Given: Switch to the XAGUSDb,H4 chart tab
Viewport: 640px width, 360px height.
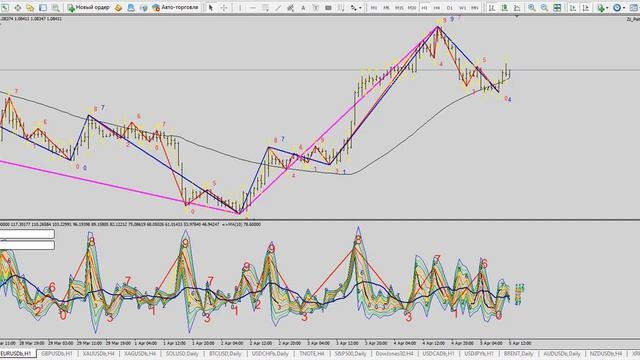Looking at the screenshot, I should pos(140,353).
